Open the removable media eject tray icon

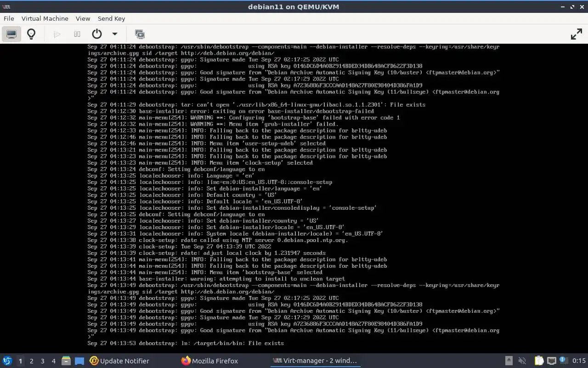point(509,361)
